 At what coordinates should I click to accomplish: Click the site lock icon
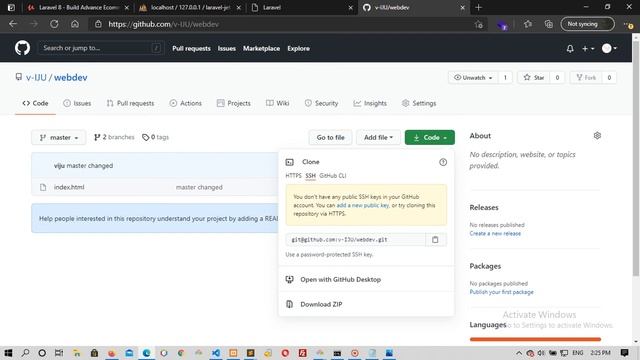pos(98,24)
